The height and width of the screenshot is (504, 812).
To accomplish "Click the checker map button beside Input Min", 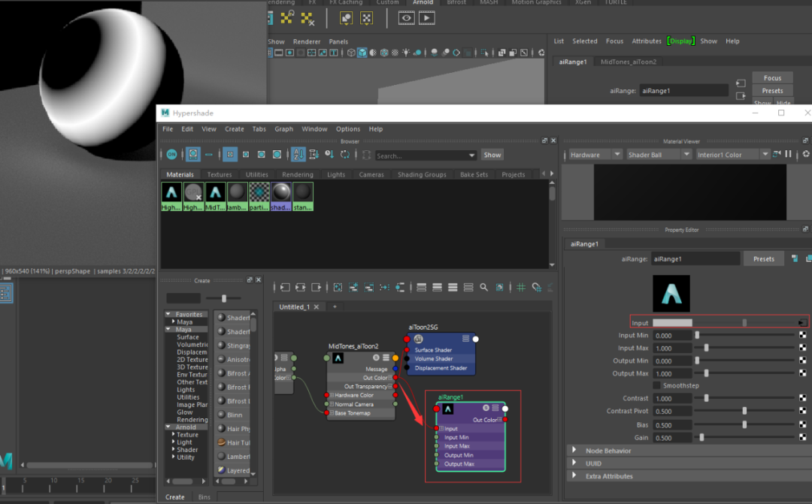I will pos(802,335).
